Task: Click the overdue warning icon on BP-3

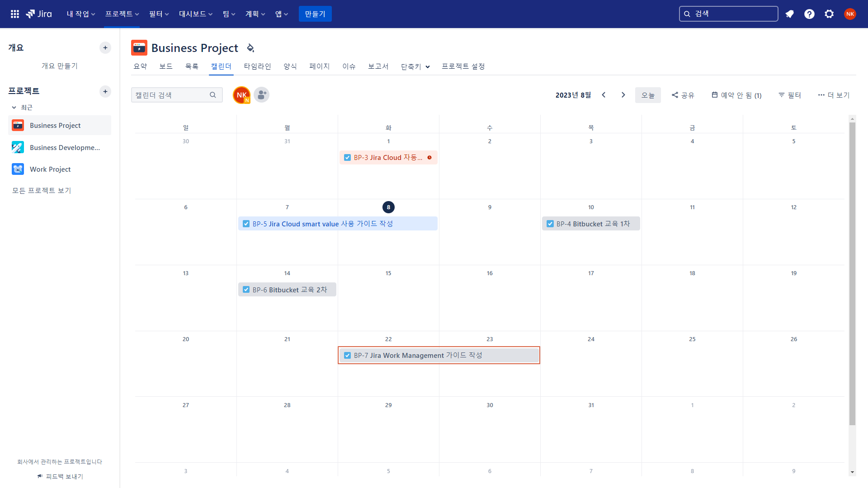Action: tap(429, 157)
